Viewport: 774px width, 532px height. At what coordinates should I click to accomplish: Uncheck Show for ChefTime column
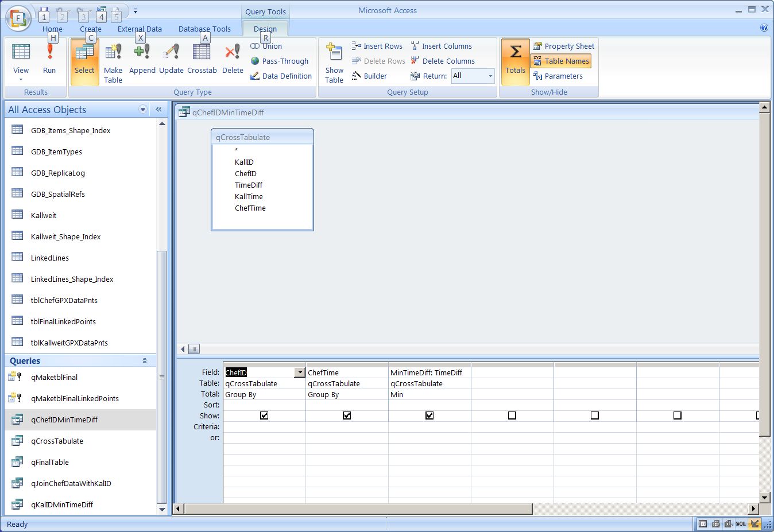347,415
